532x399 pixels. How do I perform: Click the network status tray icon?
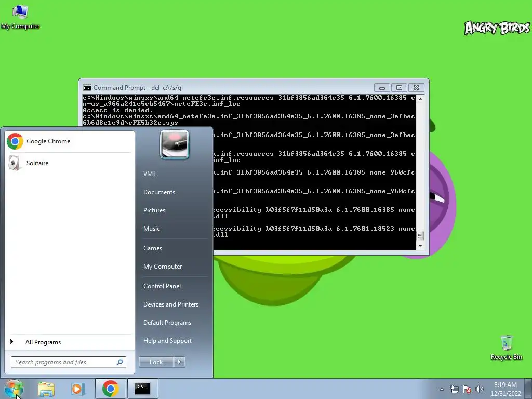(454, 389)
